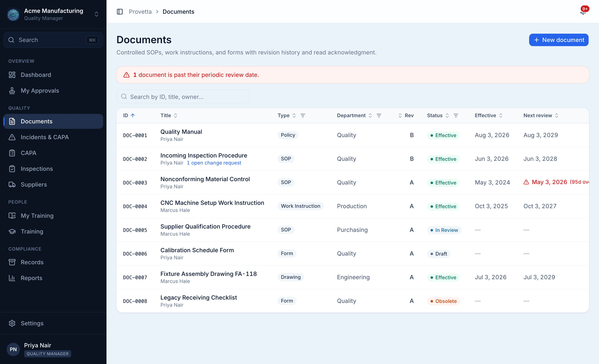Screen dimensions: 599x364
Task: Open the Quality Manual document
Action: tap(181, 132)
